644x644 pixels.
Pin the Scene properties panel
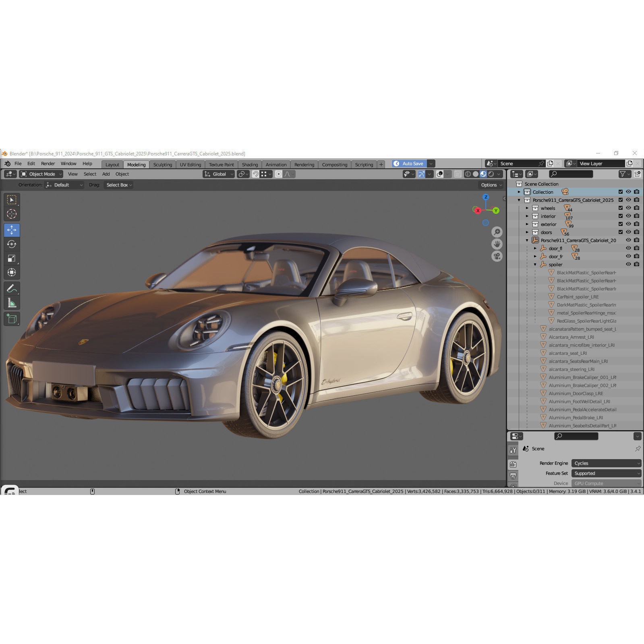click(x=638, y=449)
